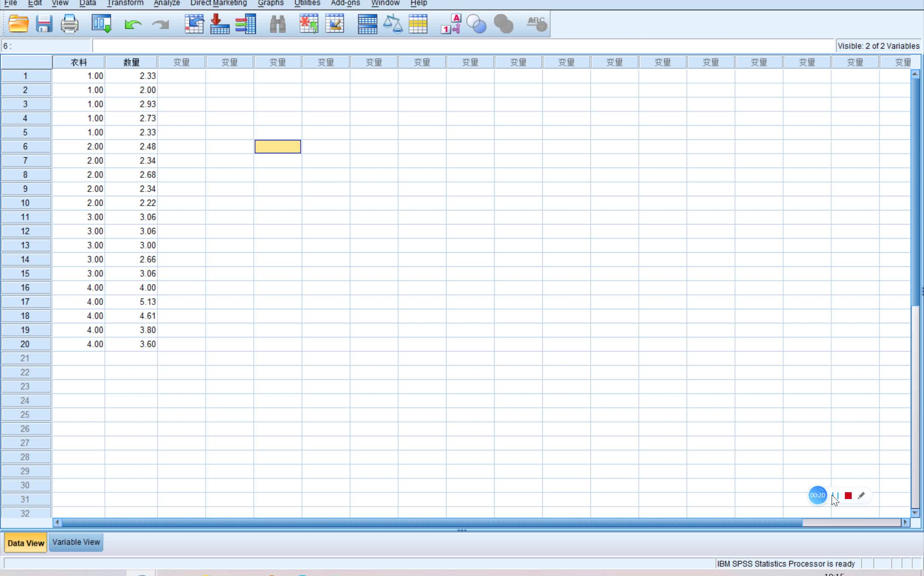This screenshot has width=924, height=576.
Task: Find with binoculars icon
Action: pyautogui.click(x=278, y=24)
